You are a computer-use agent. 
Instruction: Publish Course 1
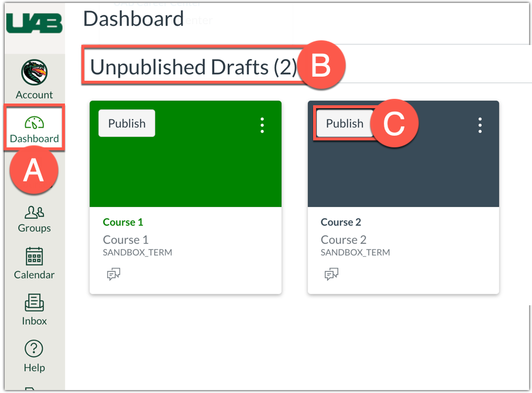coord(126,123)
